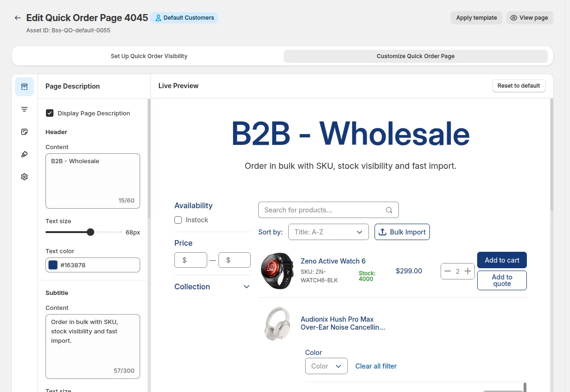Click the settings panel vertical scrollbar

[149, 158]
